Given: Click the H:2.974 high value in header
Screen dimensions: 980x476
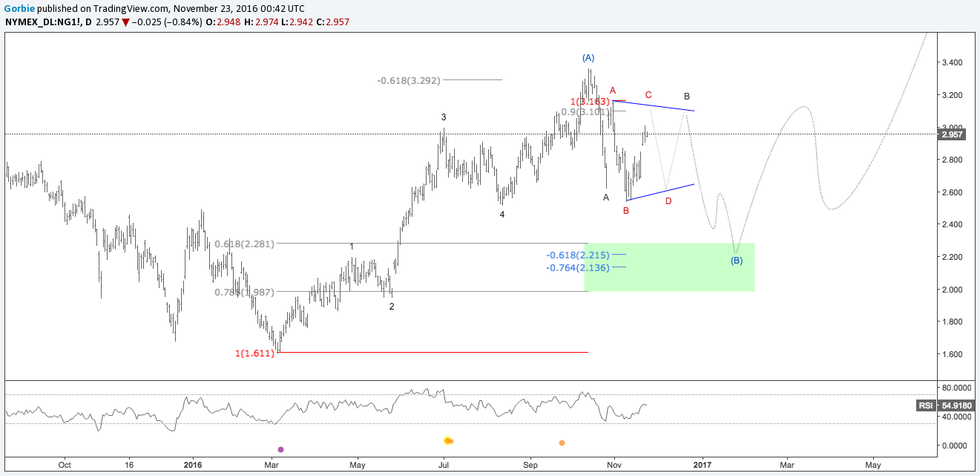Looking at the screenshot, I should (x=263, y=22).
